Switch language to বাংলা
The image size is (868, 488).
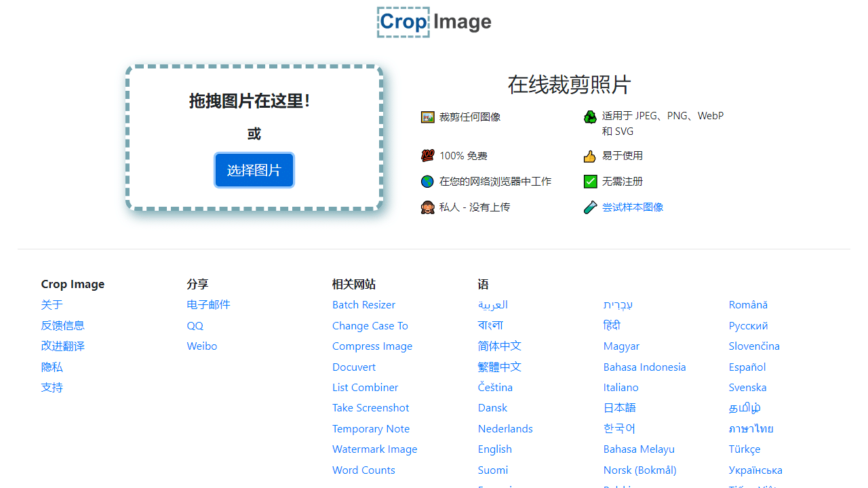point(490,325)
